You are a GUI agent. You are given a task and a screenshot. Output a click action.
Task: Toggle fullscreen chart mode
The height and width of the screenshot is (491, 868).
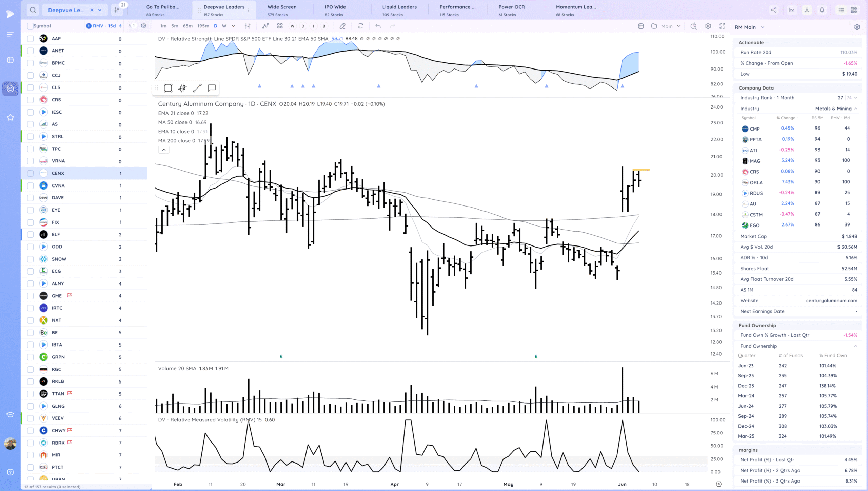[722, 26]
